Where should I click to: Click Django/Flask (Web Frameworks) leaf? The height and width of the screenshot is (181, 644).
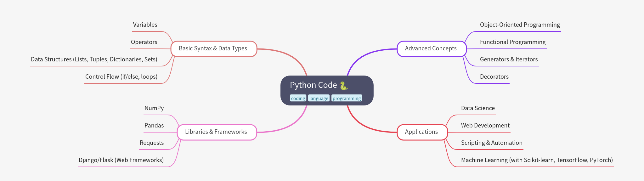[121, 160]
